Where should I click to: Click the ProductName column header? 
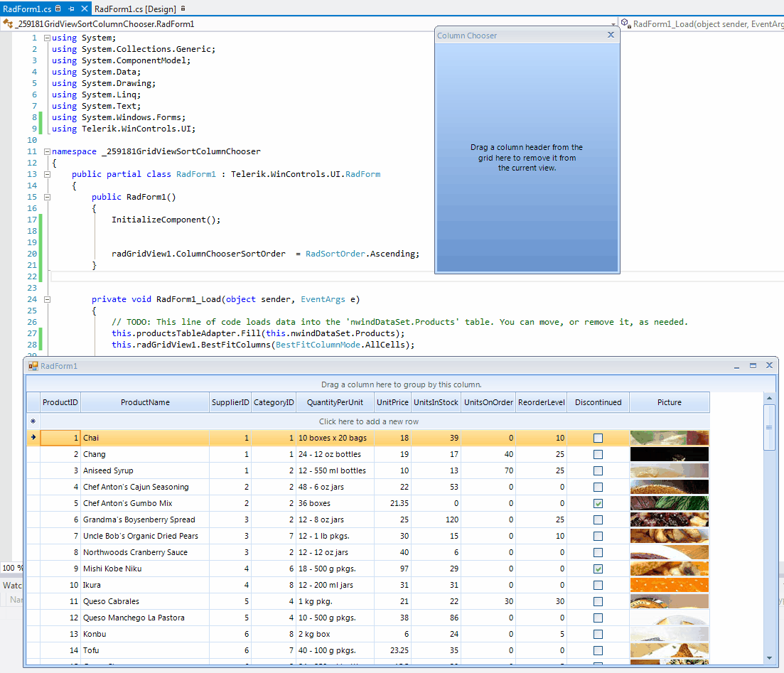tap(145, 402)
